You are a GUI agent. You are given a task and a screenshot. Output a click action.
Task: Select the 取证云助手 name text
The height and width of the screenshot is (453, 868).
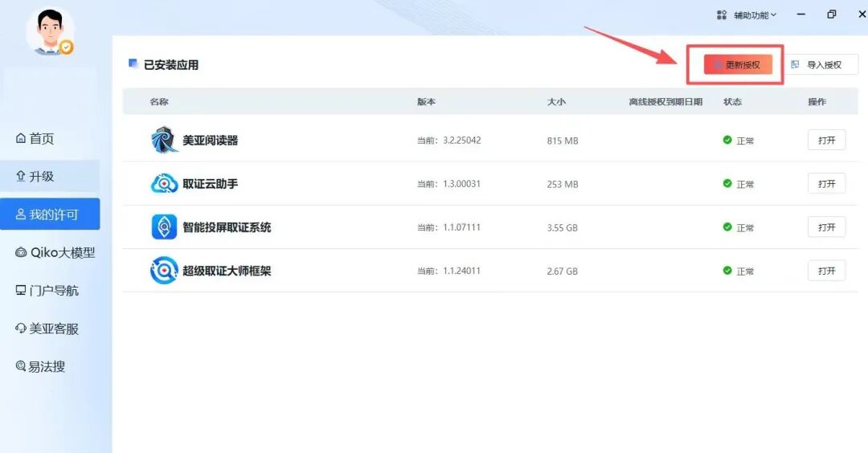pos(211,184)
